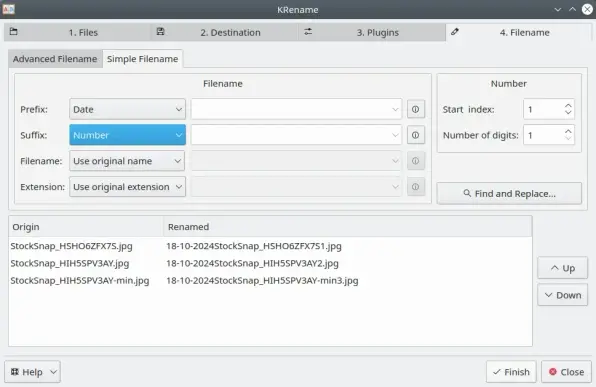The image size is (596, 387).
Task: Open the Filename 'Use original name' dropdown
Action: pyautogui.click(x=127, y=161)
